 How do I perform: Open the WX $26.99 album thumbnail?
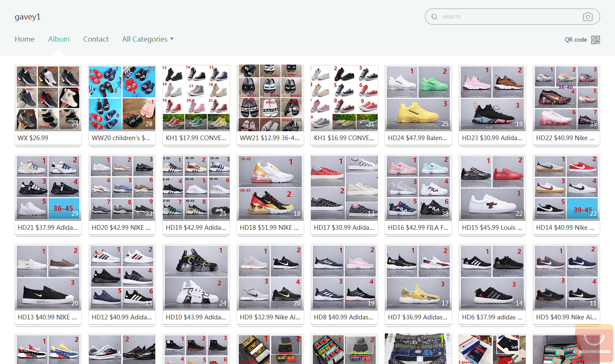click(48, 98)
